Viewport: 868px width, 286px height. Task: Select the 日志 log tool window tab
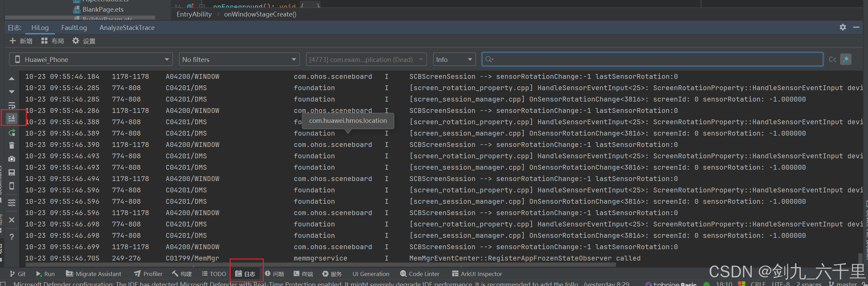pyautogui.click(x=245, y=274)
